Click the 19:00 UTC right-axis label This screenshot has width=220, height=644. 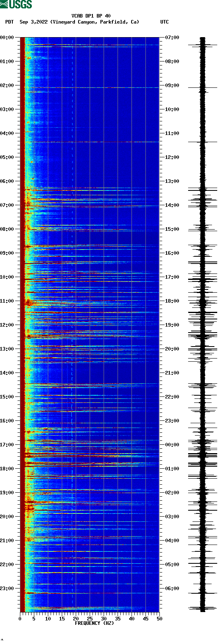pyautogui.click(x=172, y=325)
